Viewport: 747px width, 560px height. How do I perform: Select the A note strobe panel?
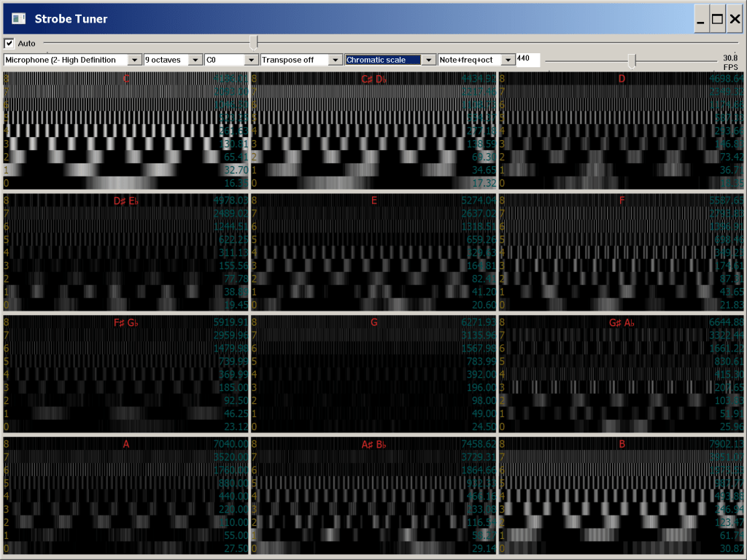coord(125,494)
